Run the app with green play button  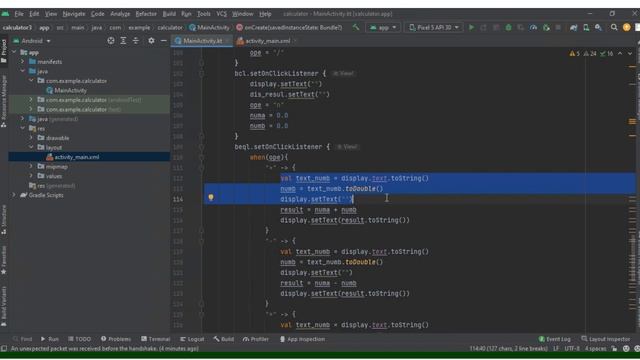coord(471,27)
